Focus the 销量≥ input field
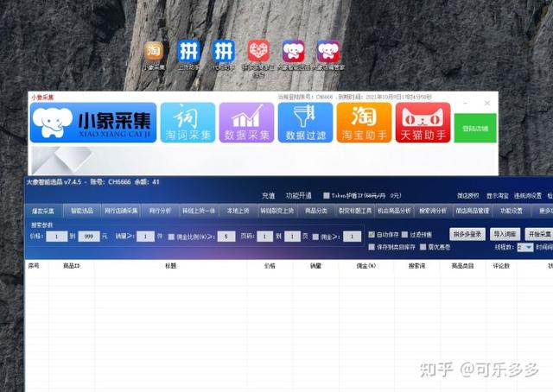 145,237
